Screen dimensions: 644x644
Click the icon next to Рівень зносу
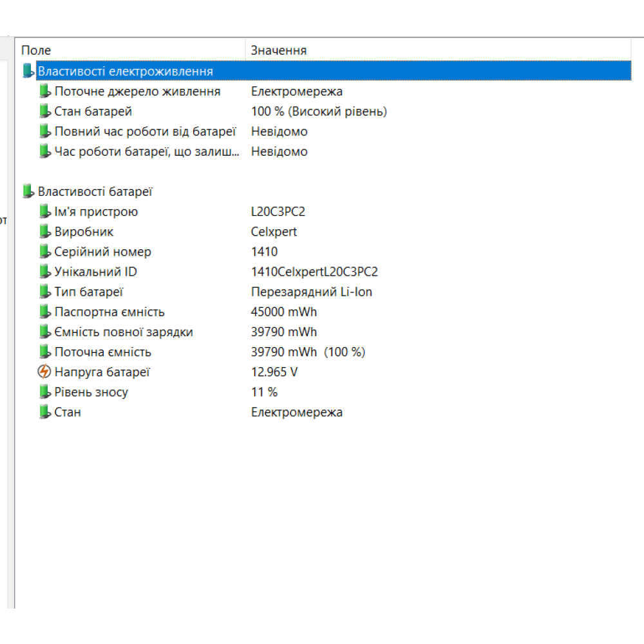coord(45,392)
